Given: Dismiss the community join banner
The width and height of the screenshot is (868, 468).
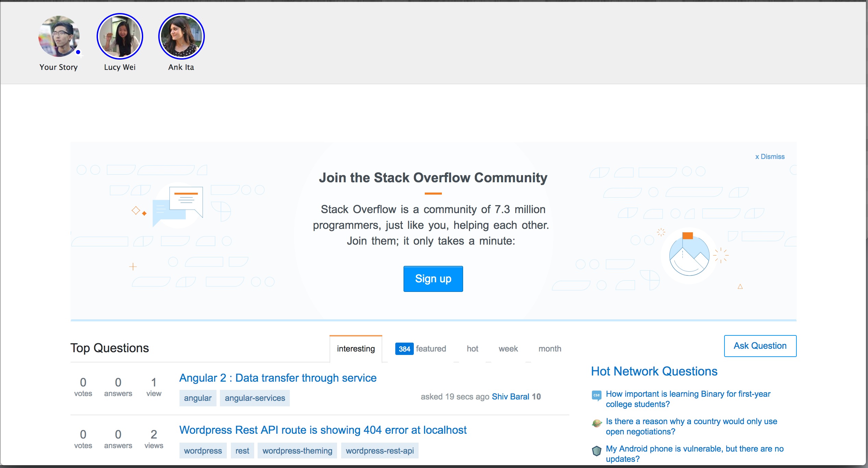Looking at the screenshot, I should [x=770, y=157].
